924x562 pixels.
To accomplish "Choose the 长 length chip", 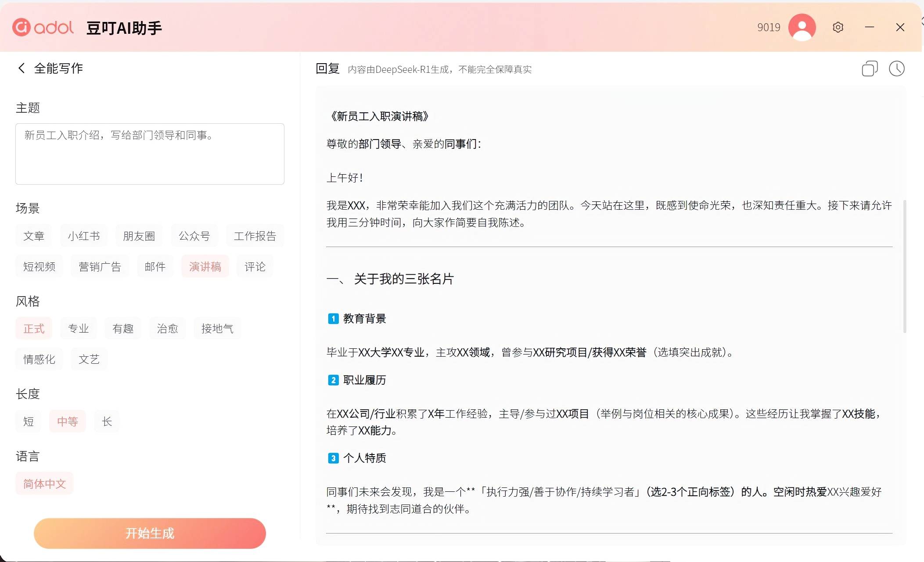I will click(107, 422).
